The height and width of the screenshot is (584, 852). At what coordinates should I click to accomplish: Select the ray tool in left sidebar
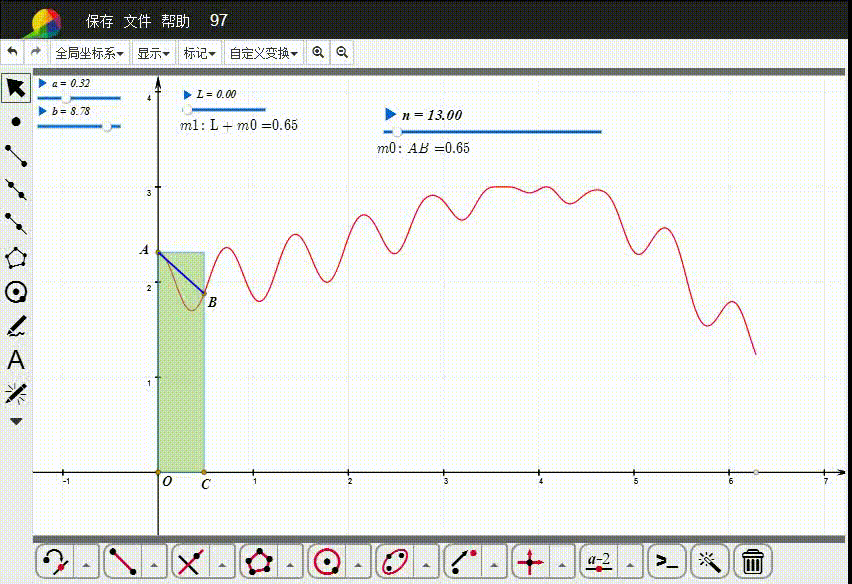(x=16, y=223)
